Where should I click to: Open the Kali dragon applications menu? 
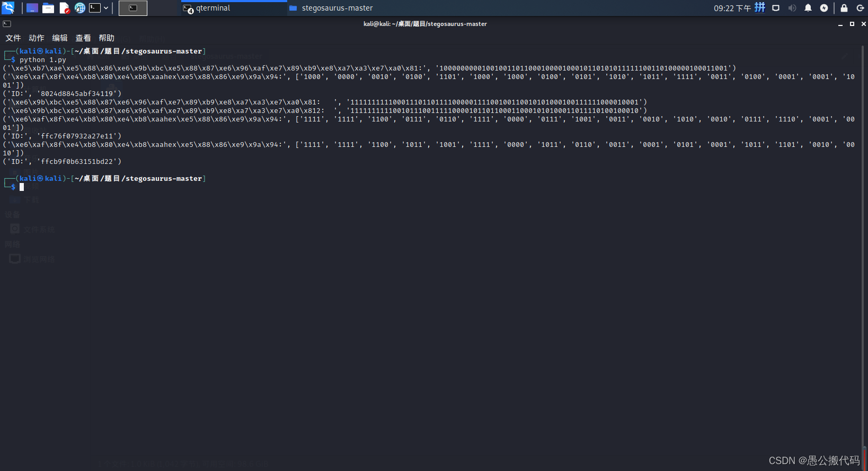8,8
